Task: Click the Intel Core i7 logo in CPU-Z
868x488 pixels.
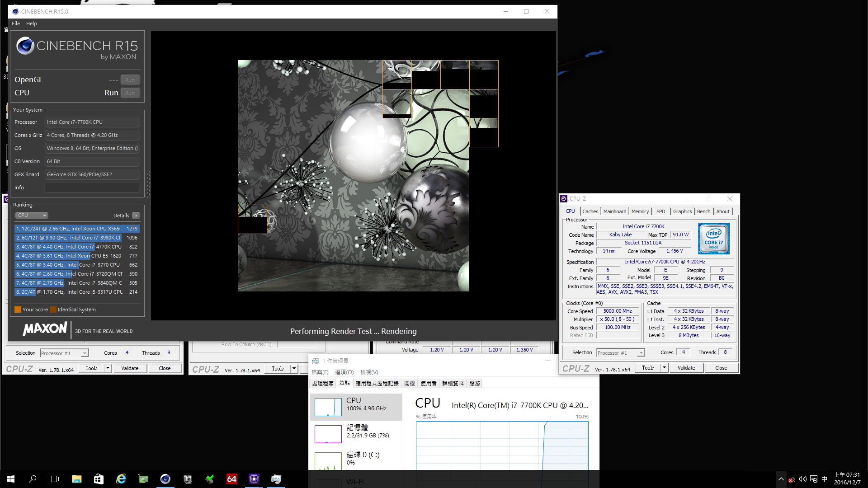Action: [x=713, y=238]
